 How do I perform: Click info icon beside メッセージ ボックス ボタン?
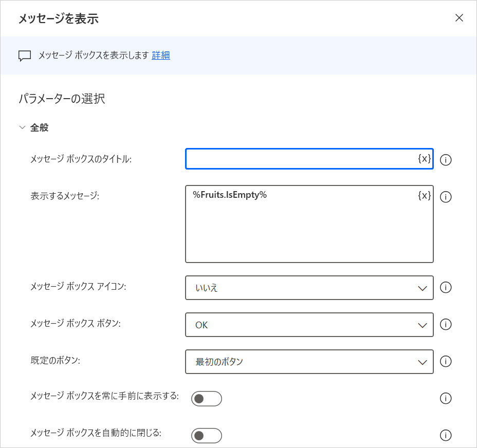446,325
